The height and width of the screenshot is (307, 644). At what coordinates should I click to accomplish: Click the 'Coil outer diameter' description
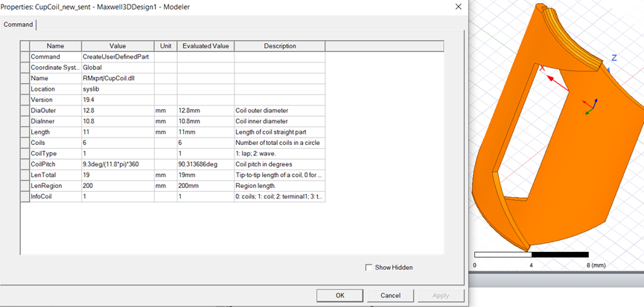280,111
